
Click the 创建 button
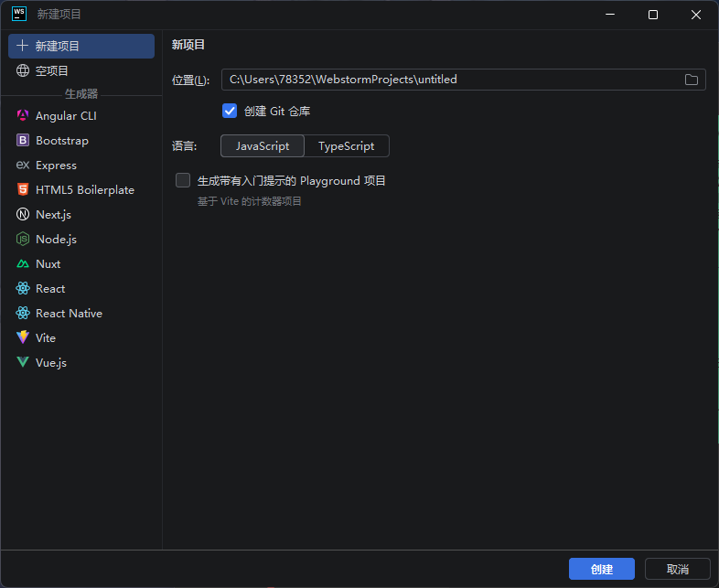(x=602, y=569)
